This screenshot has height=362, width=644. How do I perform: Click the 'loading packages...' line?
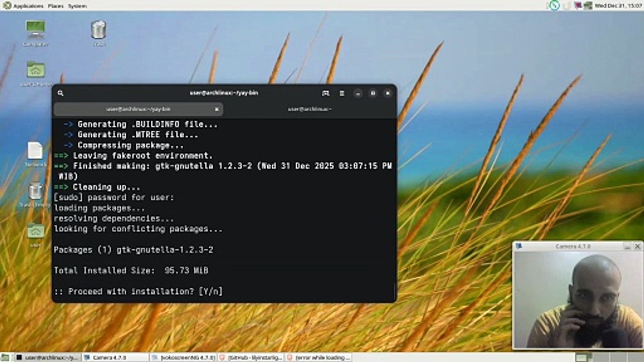(99, 208)
